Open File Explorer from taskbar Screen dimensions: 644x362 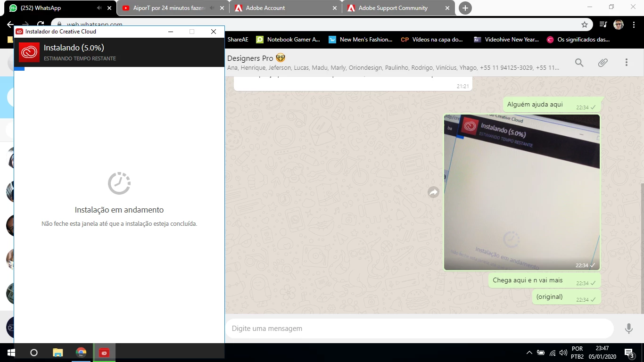point(58,353)
